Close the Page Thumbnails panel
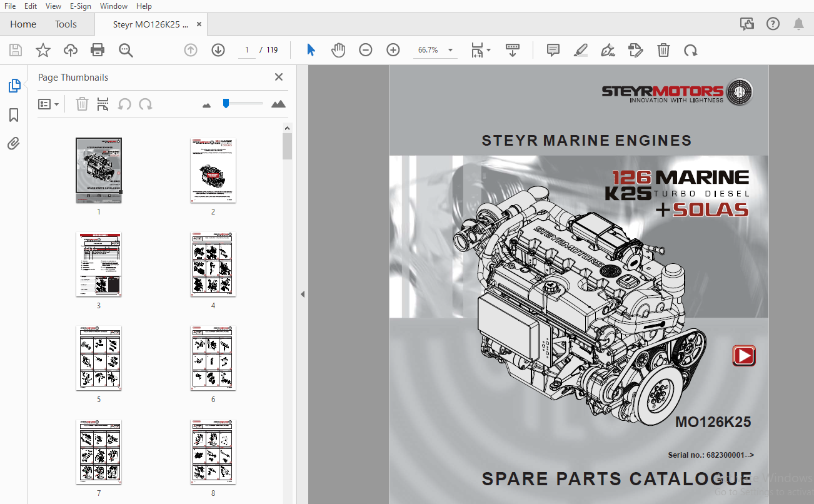Viewport: 814px width, 504px height. click(x=279, y=78)
